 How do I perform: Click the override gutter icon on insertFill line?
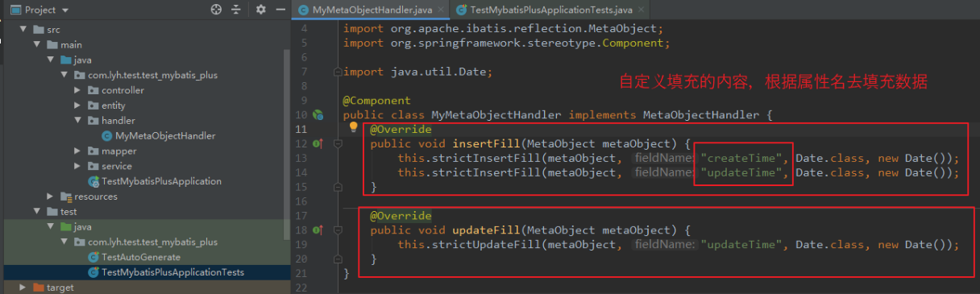pos(318,143)
